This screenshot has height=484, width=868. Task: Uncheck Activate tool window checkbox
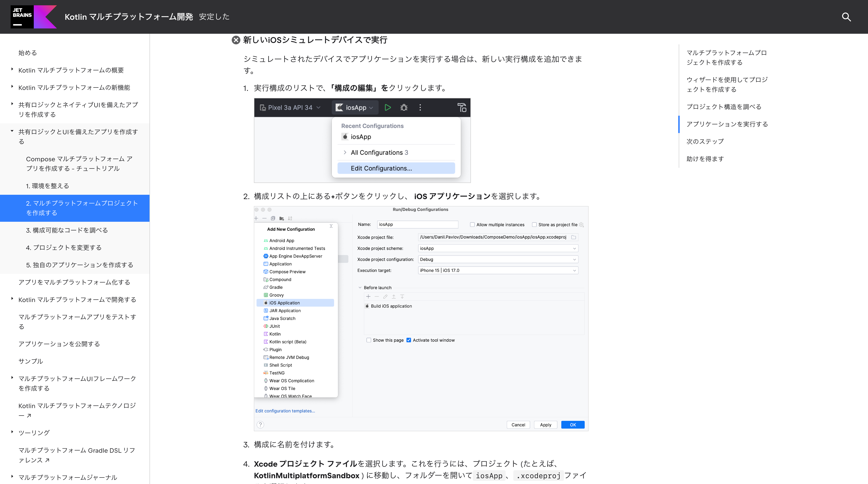click(409, 340)
